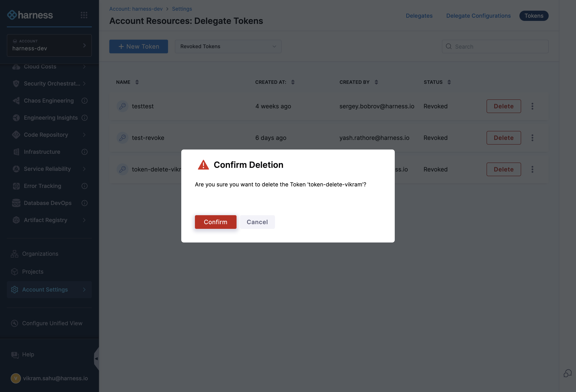Open Projects in the sidebar
This screenshot has height=392, width=576.
pos(27,272)
